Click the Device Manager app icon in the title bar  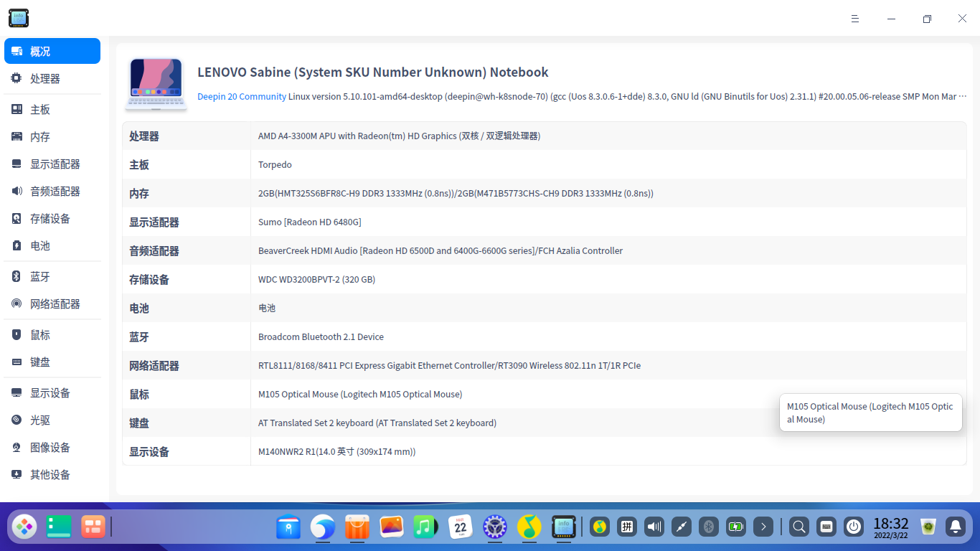pyautogui.click(x=19, y=19)
